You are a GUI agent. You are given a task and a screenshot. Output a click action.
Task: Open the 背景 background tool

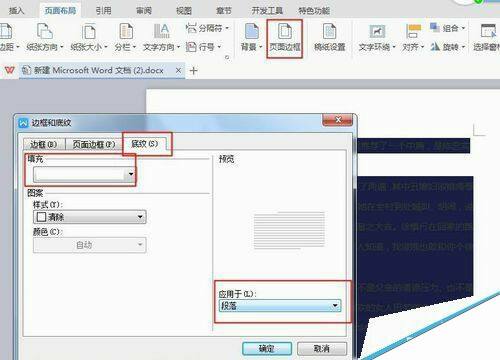(252, 37)
